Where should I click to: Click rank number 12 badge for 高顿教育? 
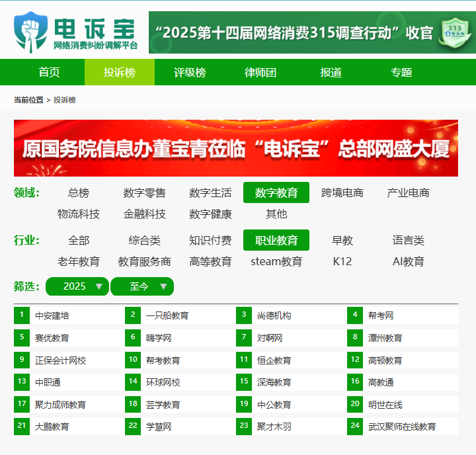tap(355, 360)
